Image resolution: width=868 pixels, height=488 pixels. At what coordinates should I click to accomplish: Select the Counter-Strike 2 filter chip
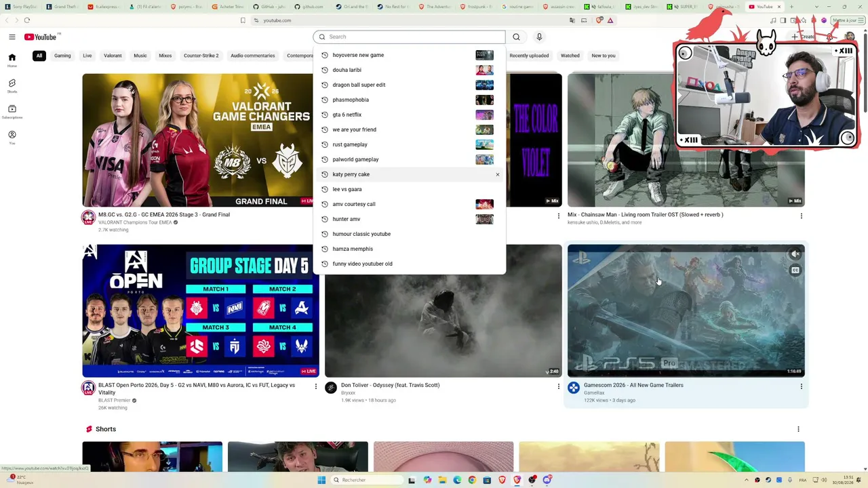click(201, 56)
